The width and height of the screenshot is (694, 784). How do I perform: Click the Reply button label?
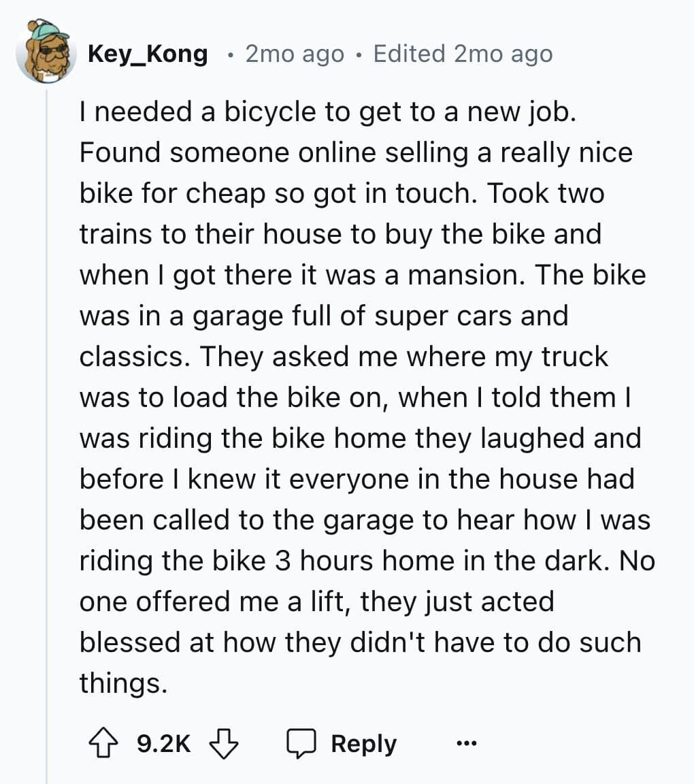[363, 743]
